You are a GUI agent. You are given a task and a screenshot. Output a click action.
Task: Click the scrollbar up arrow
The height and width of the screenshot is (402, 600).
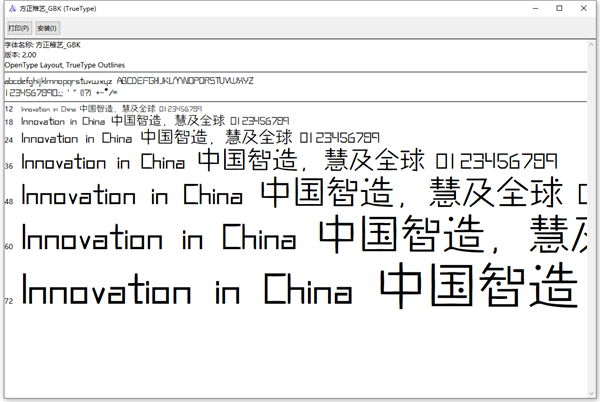pyautogui.click(x=592, y=44)
